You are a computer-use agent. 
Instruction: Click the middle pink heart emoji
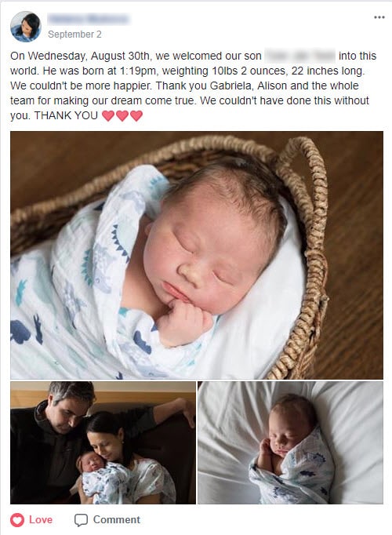122,116
